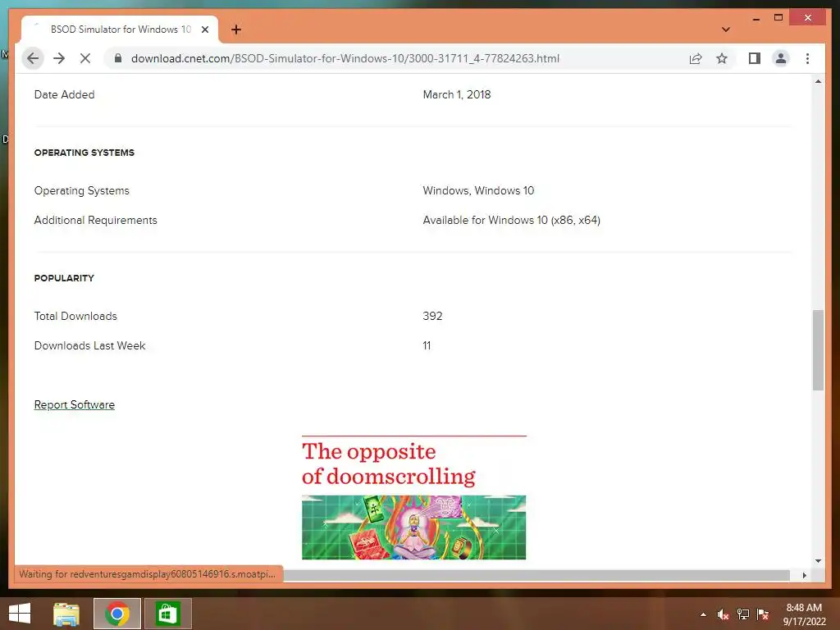View site info via lock icon
The height and width of the screenshot is (630, 840).
(x=118, y=58)
